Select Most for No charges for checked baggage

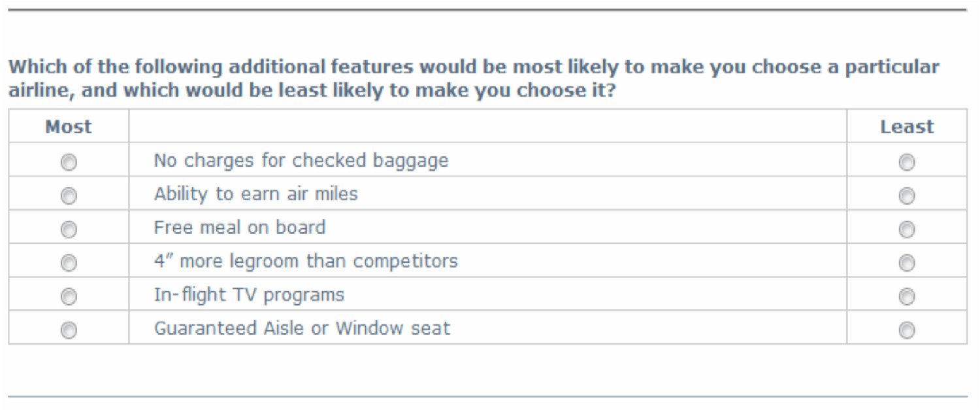69,162
